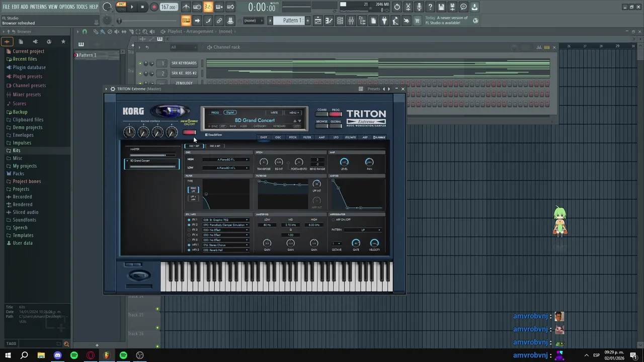The height and width of the screenshot is (362, 644).
Task: Click the save project floppy icon
Action: coord(441,7)
